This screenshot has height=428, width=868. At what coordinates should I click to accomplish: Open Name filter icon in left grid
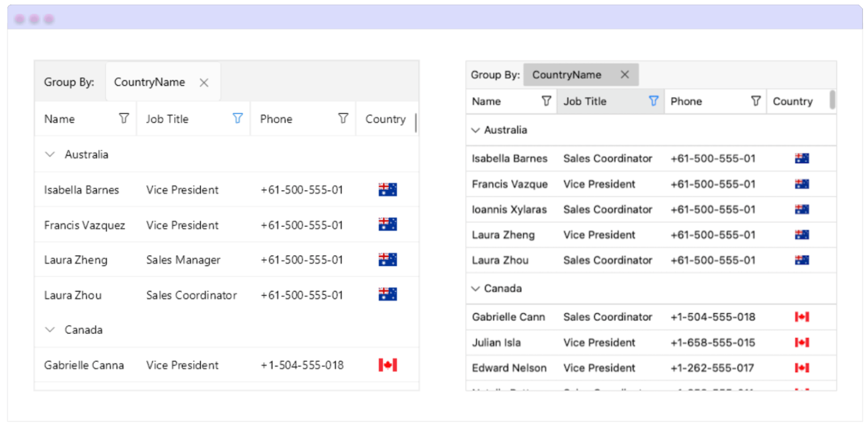124,118
